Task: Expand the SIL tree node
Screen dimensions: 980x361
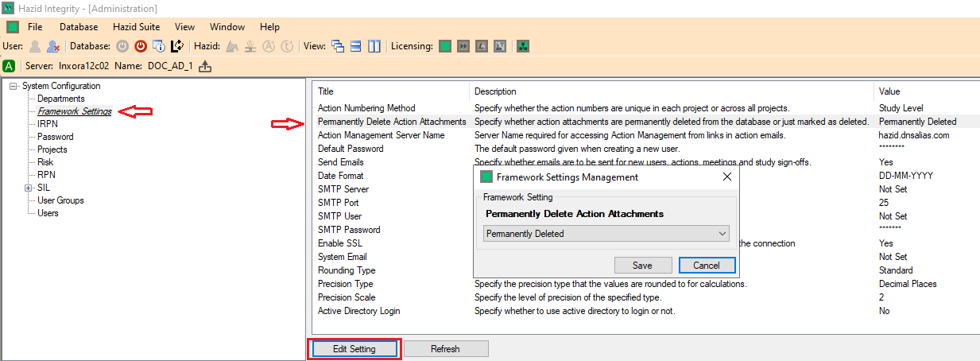Action: (28, 188)
